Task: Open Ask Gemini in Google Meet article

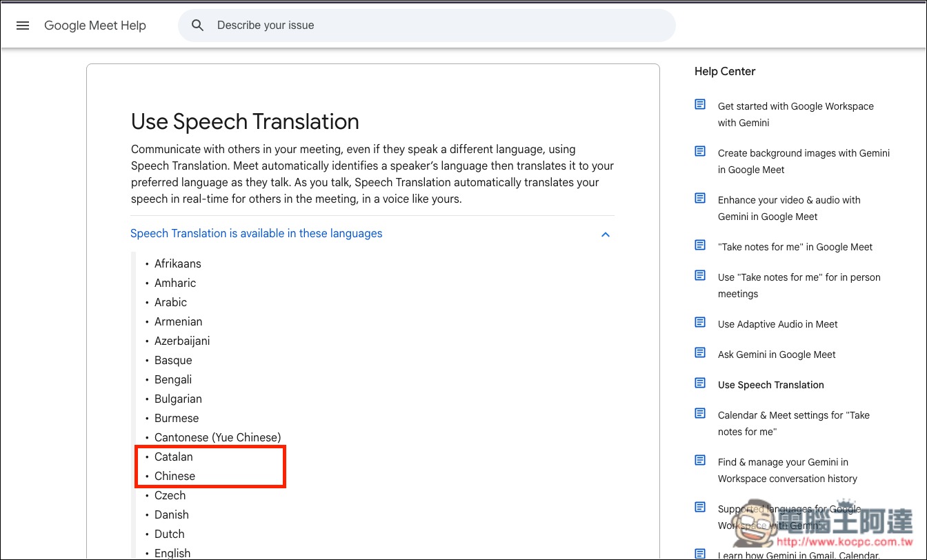Action: 777,354
